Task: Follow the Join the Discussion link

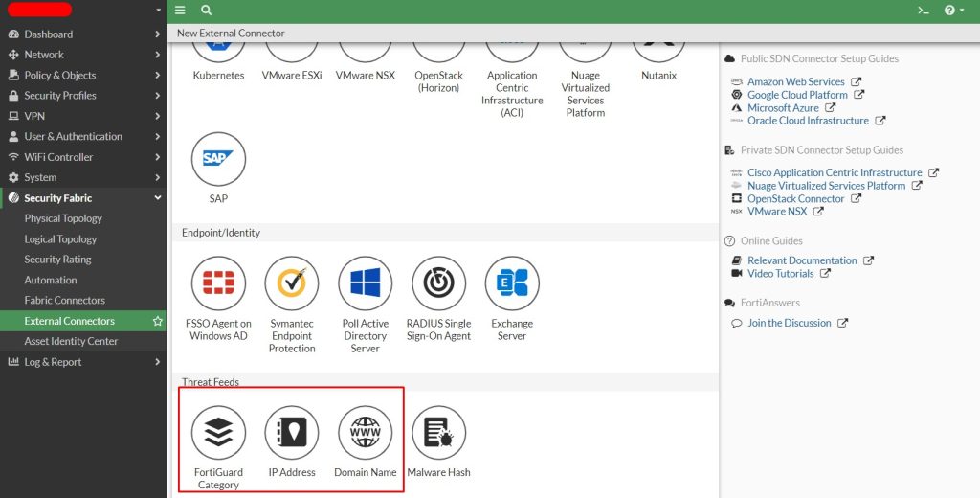Action: [789, 324]
